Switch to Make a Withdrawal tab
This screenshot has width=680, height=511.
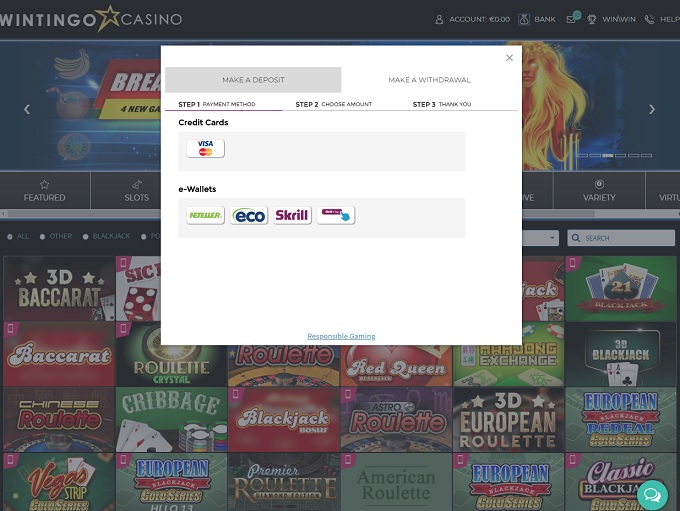click(429, 80)
